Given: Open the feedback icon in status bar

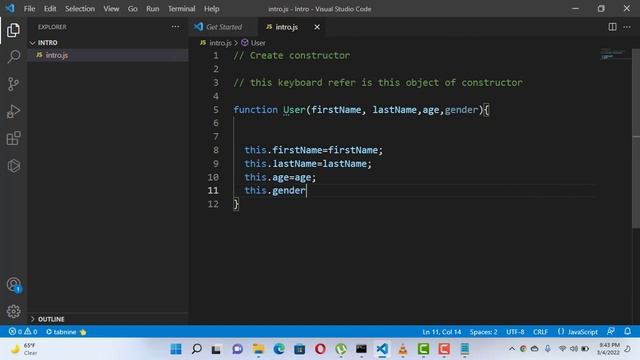Looking at the screenshot, I should click(611, 331).
